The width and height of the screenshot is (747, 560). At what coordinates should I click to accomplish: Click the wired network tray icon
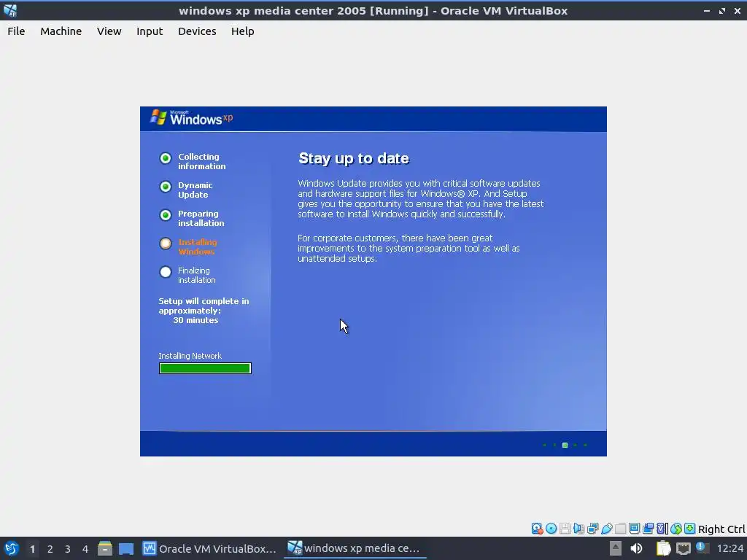(x=683, y=548)
